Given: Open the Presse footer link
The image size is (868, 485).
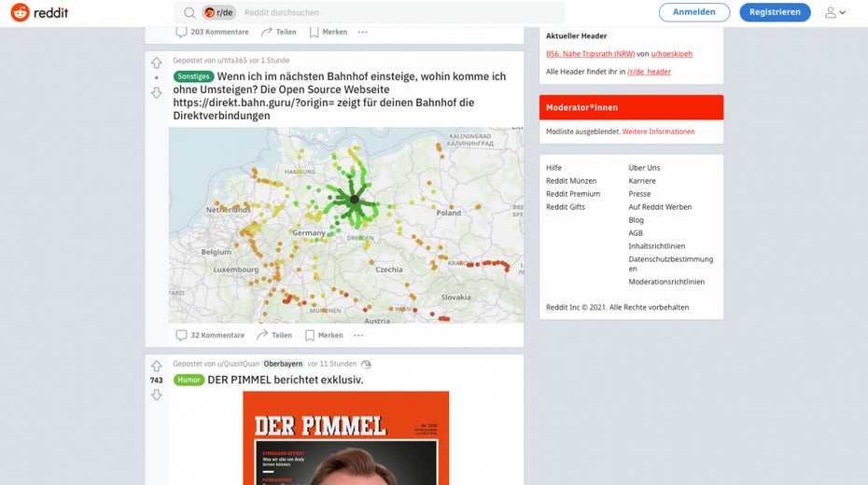Looking at the screenshot, I should (x=639, y=194).
